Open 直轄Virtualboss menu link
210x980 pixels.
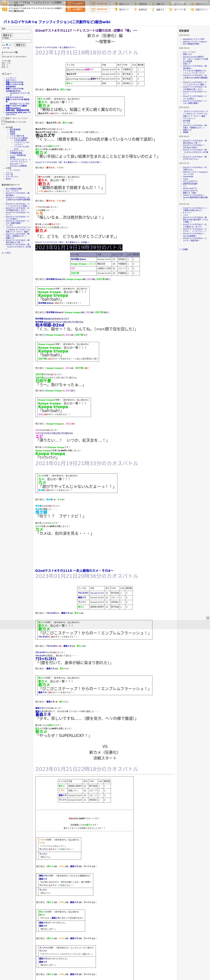click(x=13, y=108)
